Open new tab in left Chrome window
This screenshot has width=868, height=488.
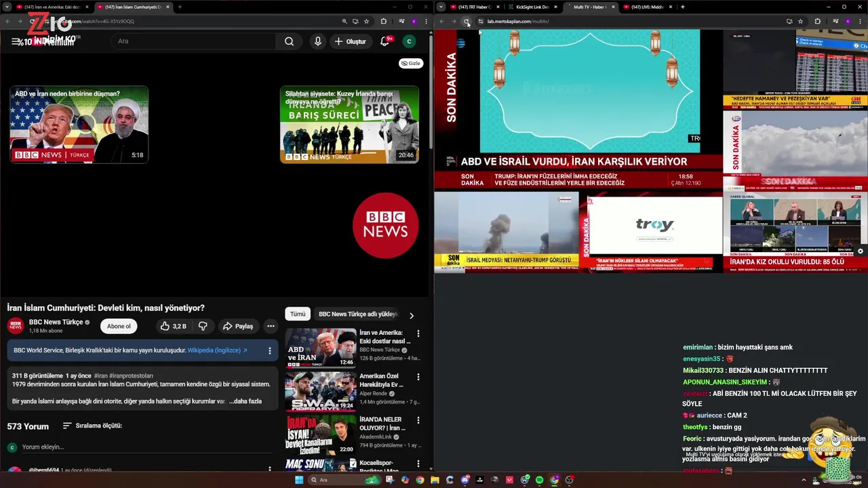click(x=179, y=7)
